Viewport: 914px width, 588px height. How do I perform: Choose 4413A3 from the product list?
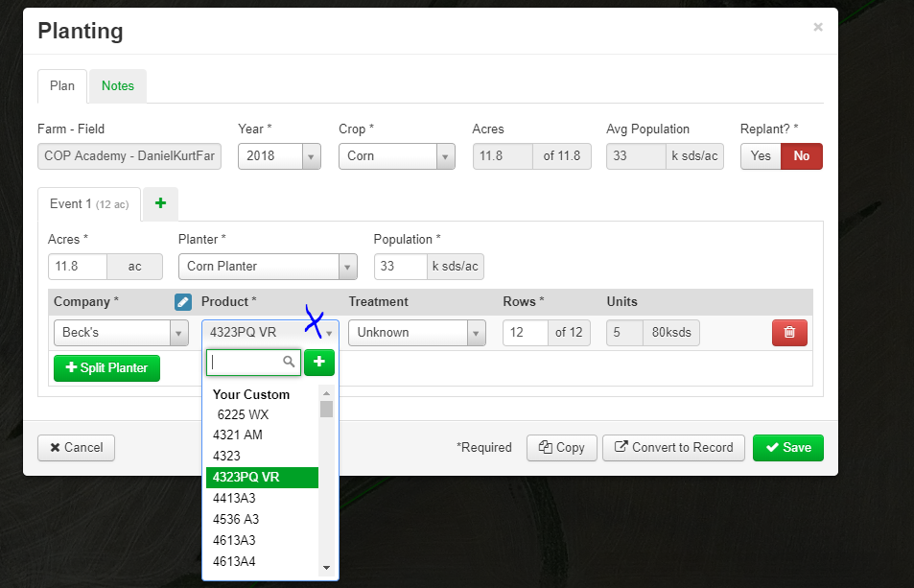coord(263,498)
